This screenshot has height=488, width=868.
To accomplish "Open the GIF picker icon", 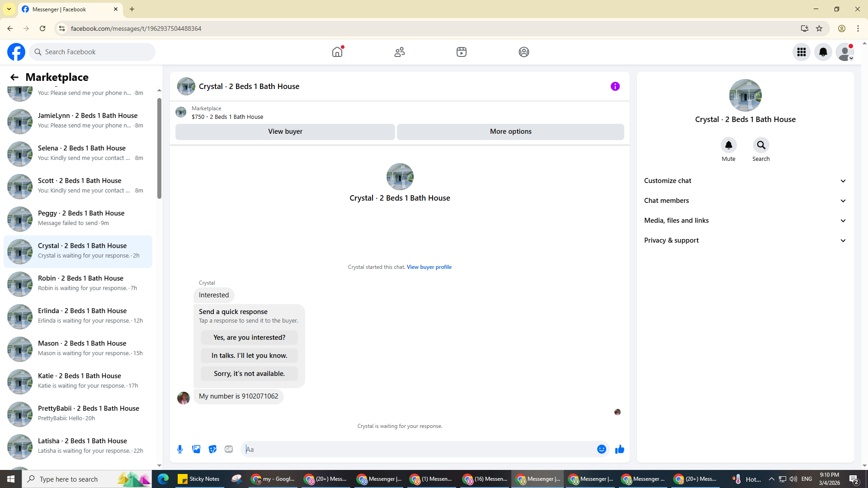I will click(x=229, y=449).
